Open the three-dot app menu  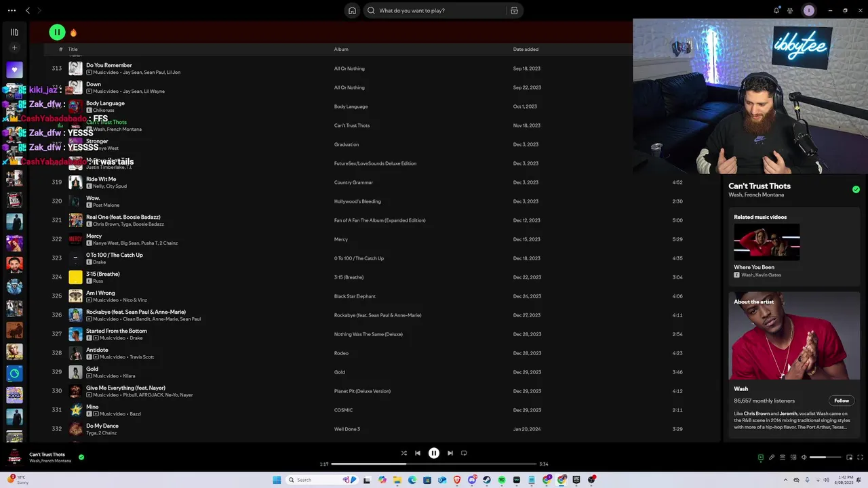click(12, 10)
